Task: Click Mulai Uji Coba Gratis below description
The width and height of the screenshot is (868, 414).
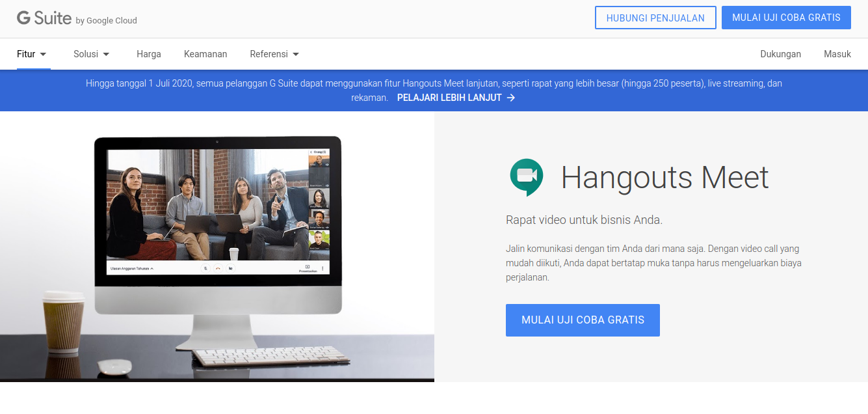Action: tap(583, 320)
